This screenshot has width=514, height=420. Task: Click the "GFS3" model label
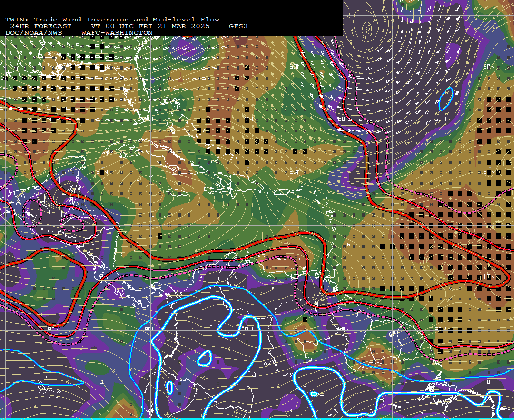click(x=238, y=26)
